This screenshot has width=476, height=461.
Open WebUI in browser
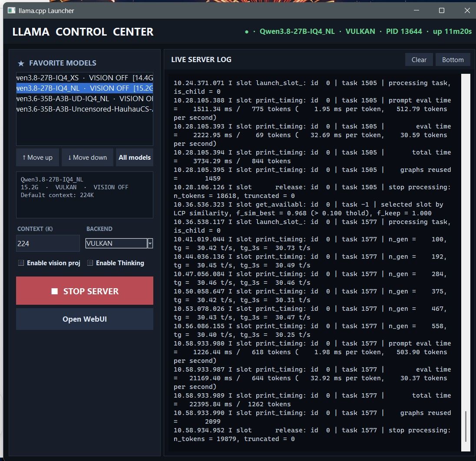(x=85, y=319)
